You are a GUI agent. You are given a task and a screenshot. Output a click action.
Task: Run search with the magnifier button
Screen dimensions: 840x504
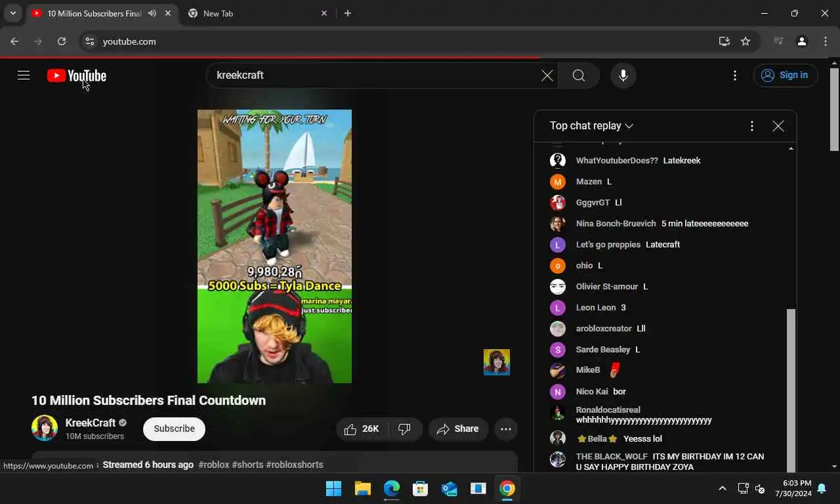tap(579, 75)
